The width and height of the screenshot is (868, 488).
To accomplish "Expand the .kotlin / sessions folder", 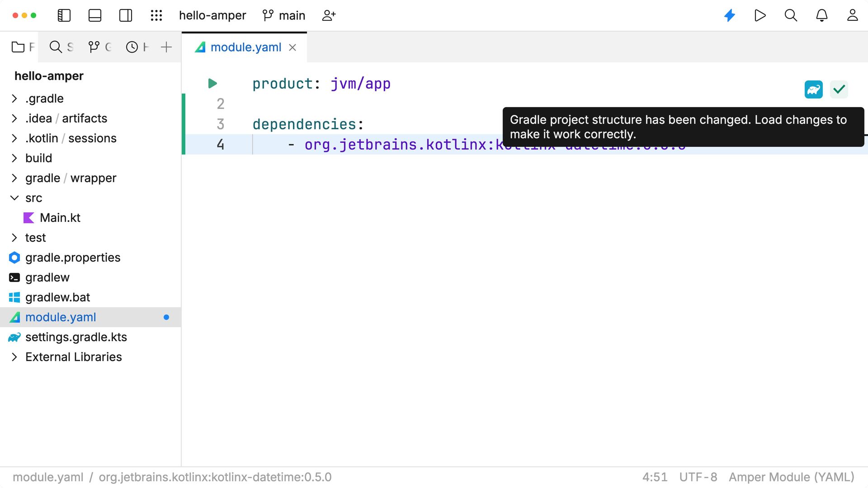I will tap(14, 138).
